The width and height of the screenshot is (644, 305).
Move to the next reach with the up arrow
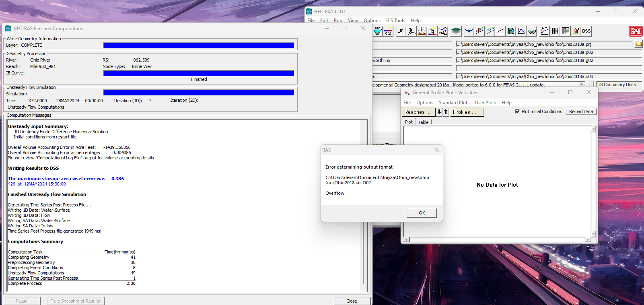[446, 112]
